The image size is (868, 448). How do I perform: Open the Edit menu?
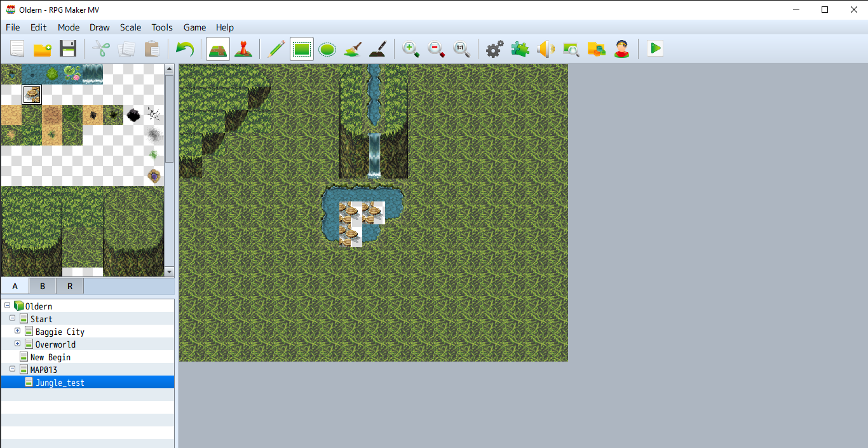38,27
